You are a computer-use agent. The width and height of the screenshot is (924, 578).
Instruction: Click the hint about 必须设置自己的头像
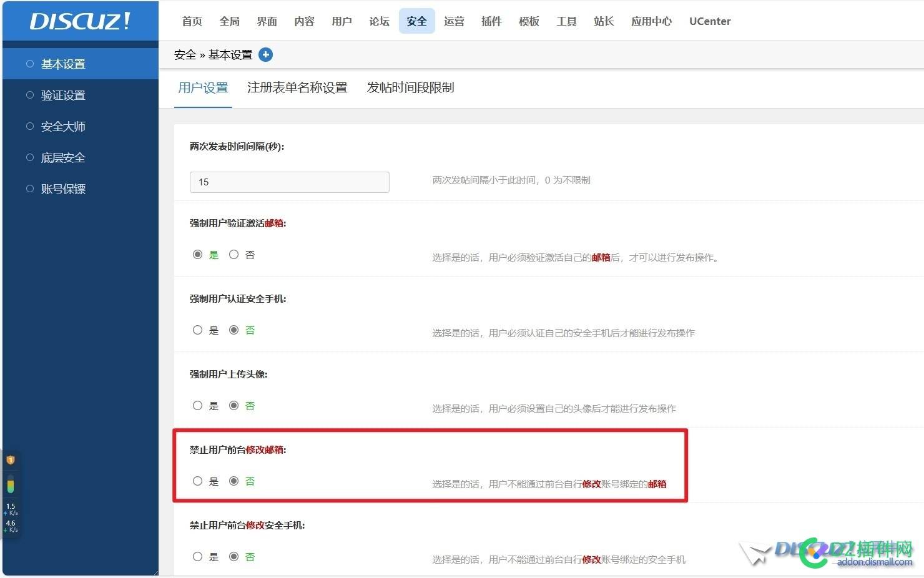tap(554, 409)
